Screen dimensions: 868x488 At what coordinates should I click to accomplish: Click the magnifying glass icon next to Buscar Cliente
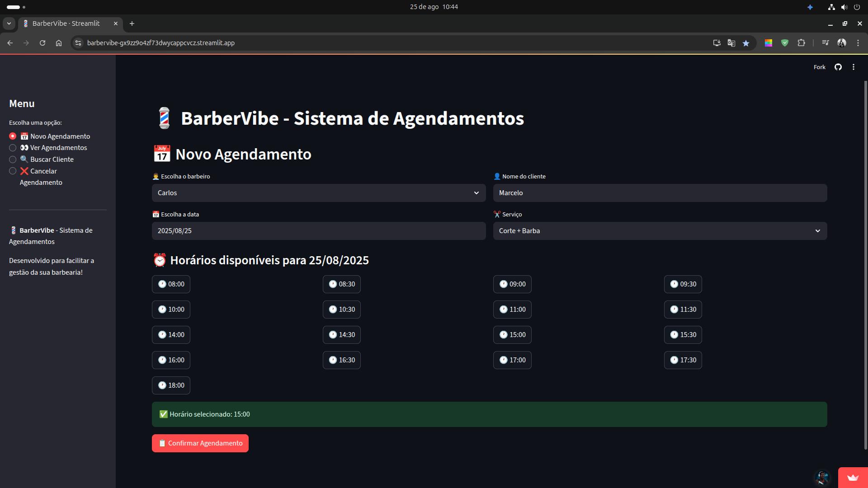click(x=24, y=159)
